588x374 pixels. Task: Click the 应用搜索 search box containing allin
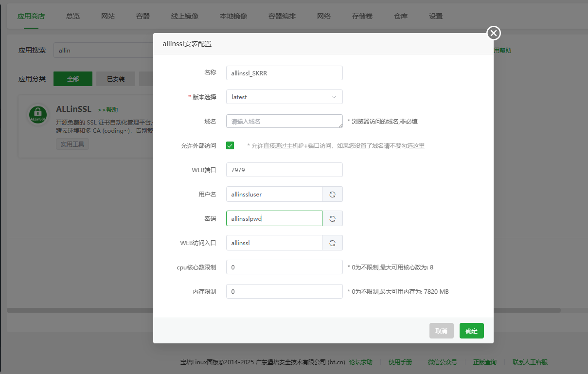103,50
